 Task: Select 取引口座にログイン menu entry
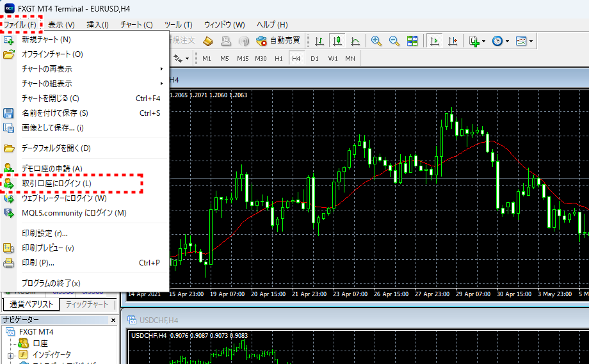pos(56,184)
